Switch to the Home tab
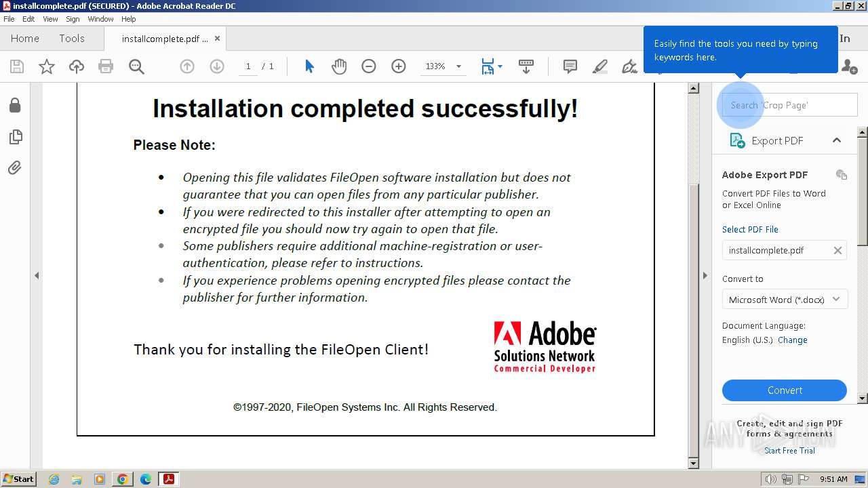 coord(25,39)
